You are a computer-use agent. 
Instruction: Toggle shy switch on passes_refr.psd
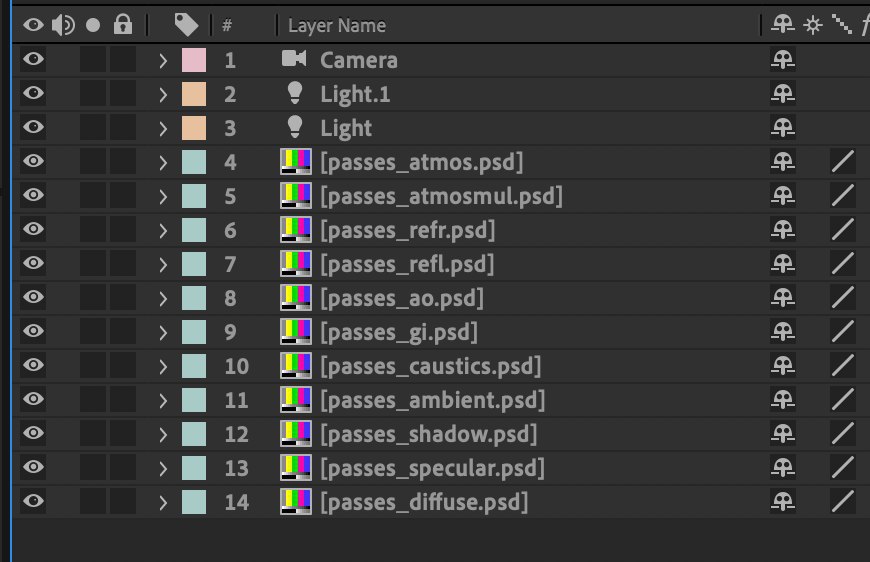pyautogui.click(x=783, y=230)
